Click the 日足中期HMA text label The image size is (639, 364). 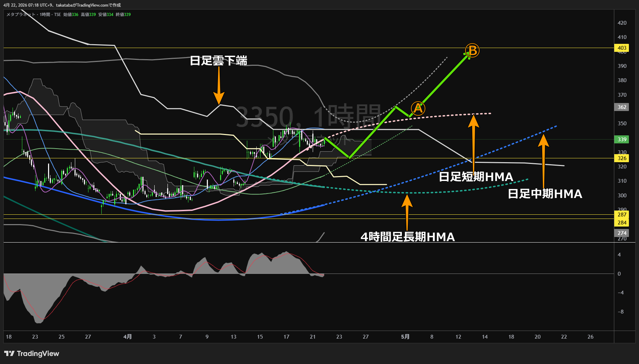pyautogui.click(x=545, y=194)
